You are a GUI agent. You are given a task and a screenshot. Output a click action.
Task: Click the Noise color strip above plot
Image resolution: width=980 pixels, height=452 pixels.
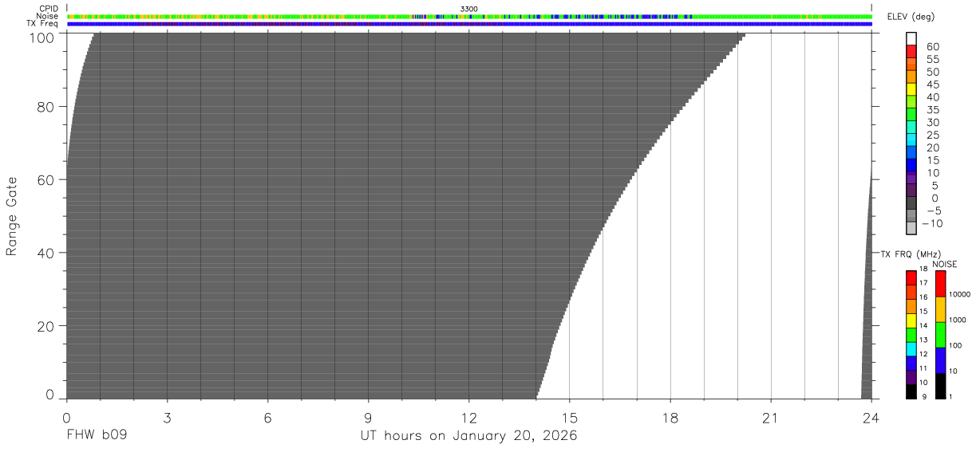[469, 16]
